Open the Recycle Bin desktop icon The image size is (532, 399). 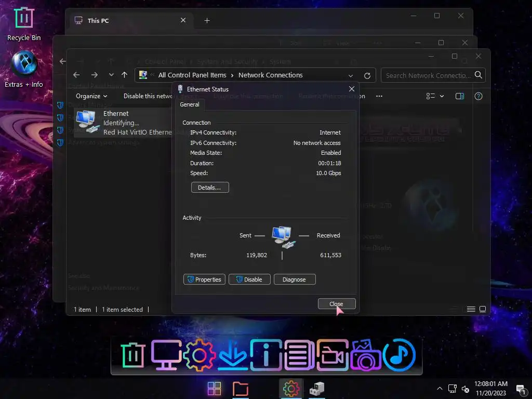(24, 24)
